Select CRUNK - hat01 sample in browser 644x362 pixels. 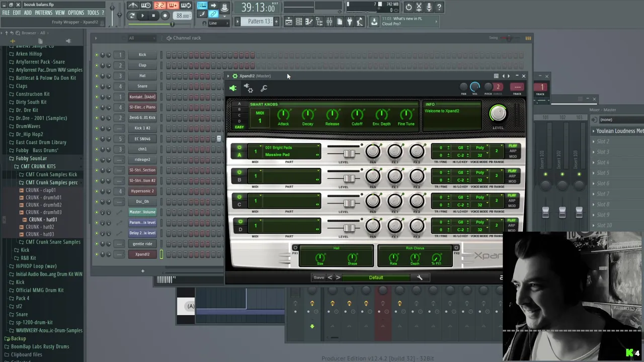click(43, 220)
